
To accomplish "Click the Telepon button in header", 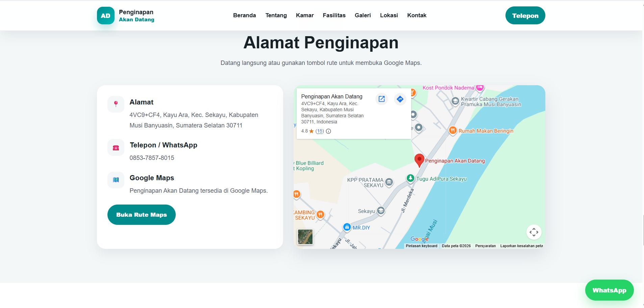I will point(525,16).
